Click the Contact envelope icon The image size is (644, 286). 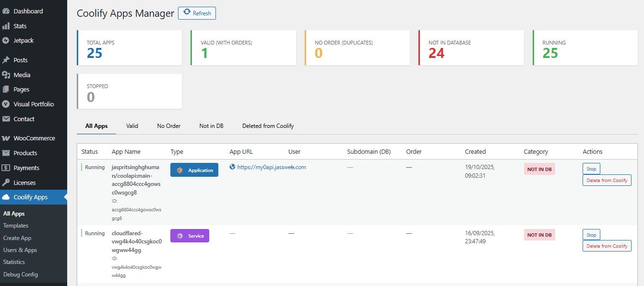[x=6, y=119]
